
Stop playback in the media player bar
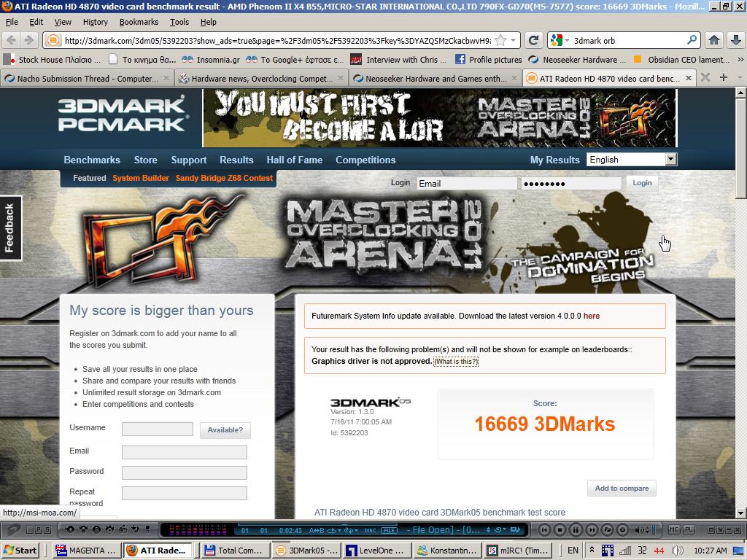[561, 529]
